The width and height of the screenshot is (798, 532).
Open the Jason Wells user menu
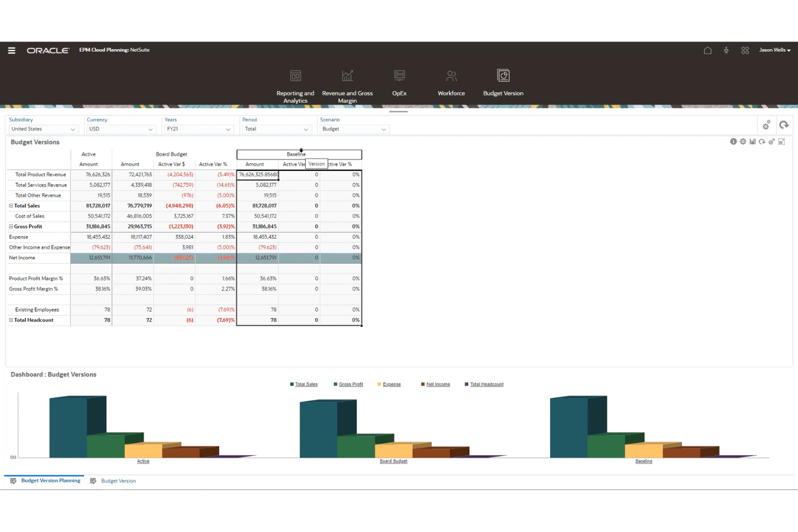tap(774, 50)
